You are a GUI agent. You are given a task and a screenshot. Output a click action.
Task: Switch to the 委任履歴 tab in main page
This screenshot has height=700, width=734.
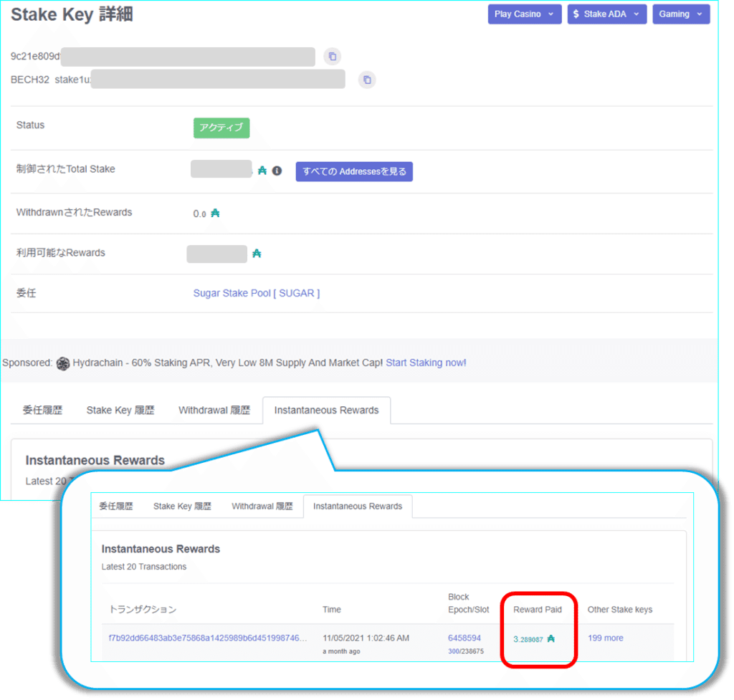pos(42,411)
